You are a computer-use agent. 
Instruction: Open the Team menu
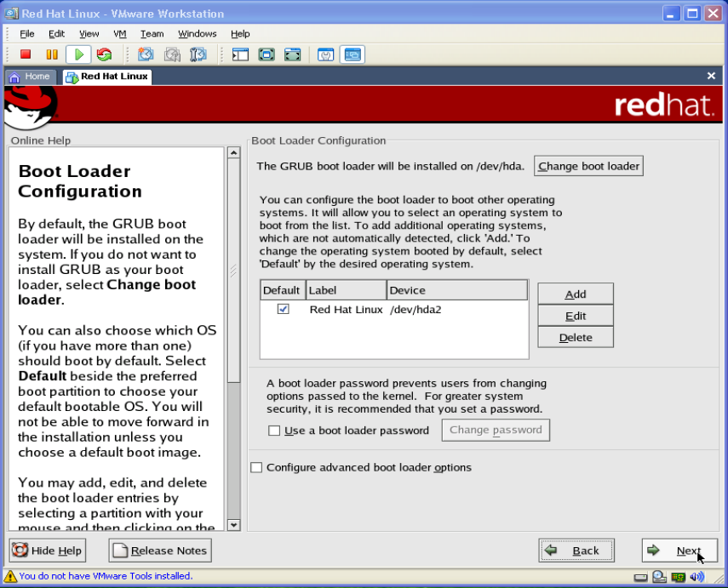tap(152, 34)
